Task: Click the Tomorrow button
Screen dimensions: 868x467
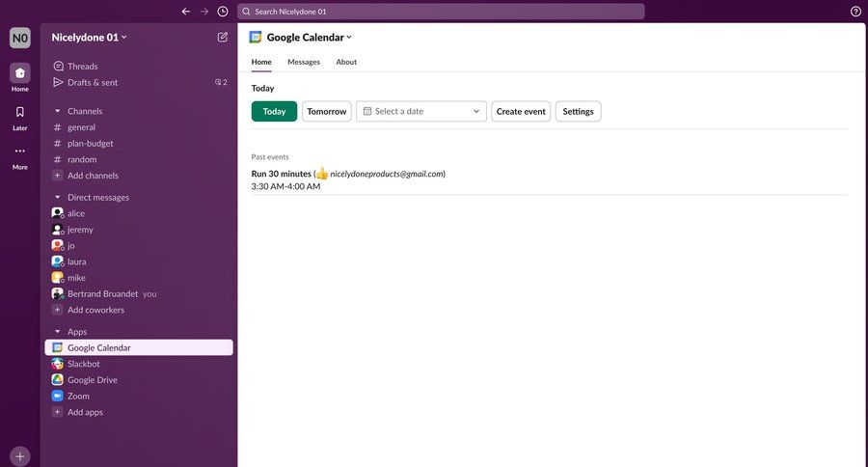Action: click(326, 111)
